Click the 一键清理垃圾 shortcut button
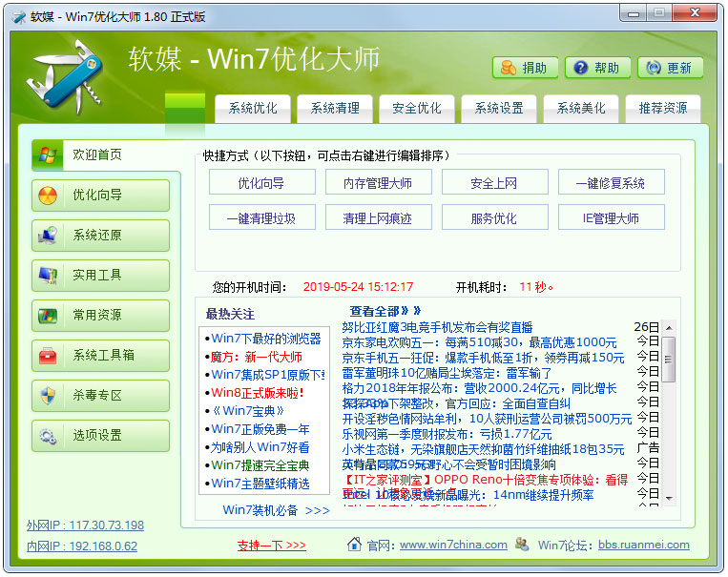This screenshot has height=577, width=728. [260, 218]
